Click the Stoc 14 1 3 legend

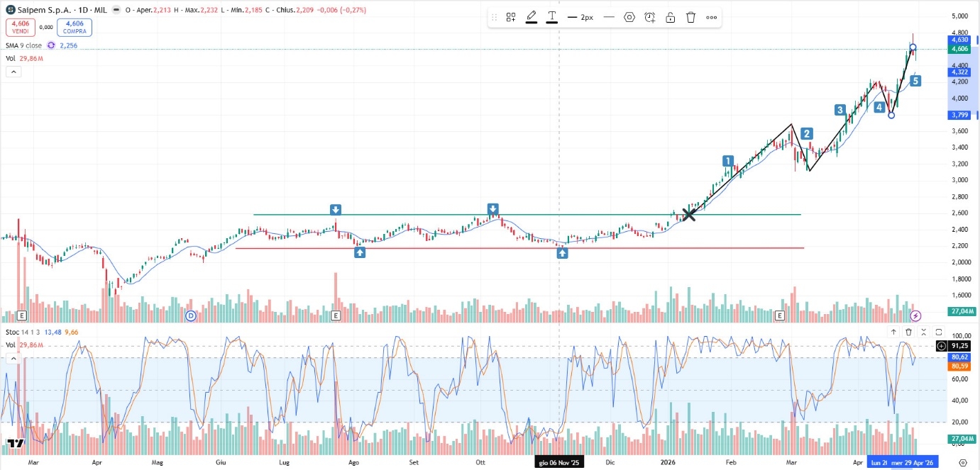21,332
